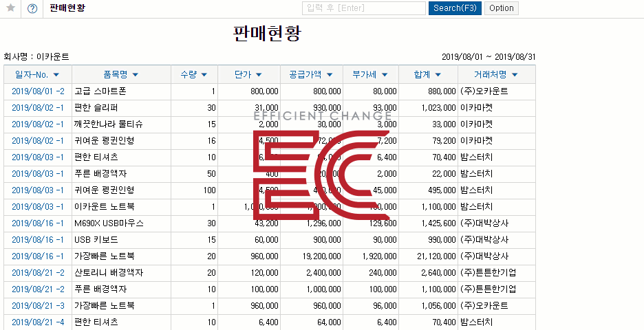Click VAT value 1,920,000
This screenshot has width=644, height=330.
pyautogui.click(x=380, y=256)
